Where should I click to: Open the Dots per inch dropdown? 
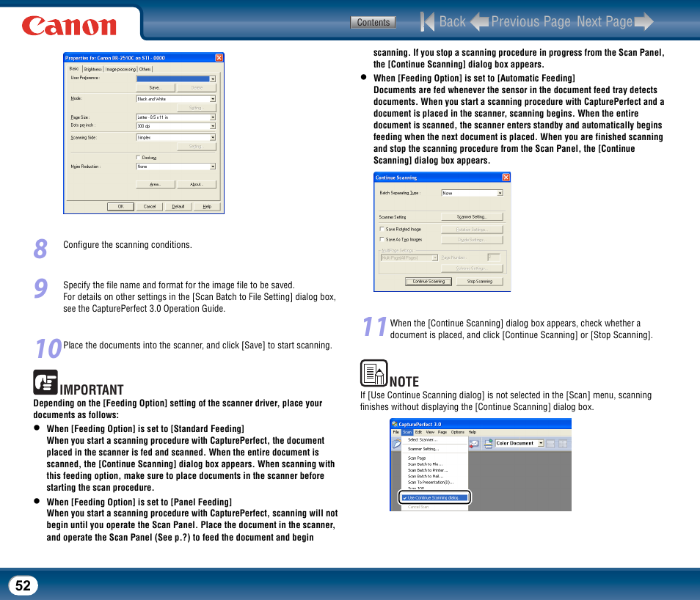click(x=176, y=126)
